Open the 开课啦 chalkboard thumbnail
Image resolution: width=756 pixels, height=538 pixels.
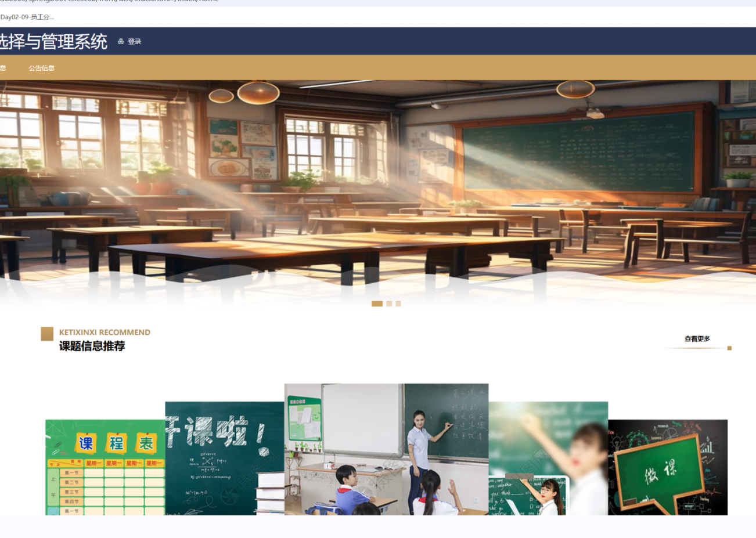pyautogui.click(x=224, y=458)
